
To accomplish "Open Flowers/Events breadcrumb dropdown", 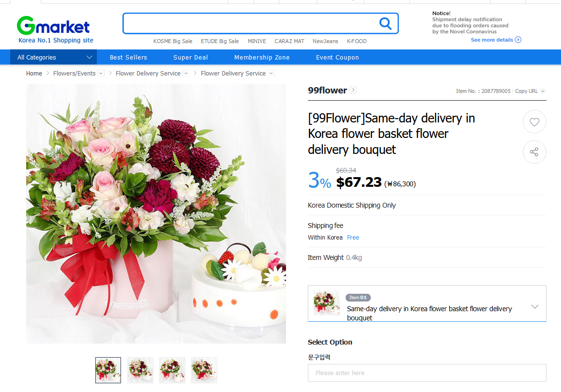I will (101, 74).
